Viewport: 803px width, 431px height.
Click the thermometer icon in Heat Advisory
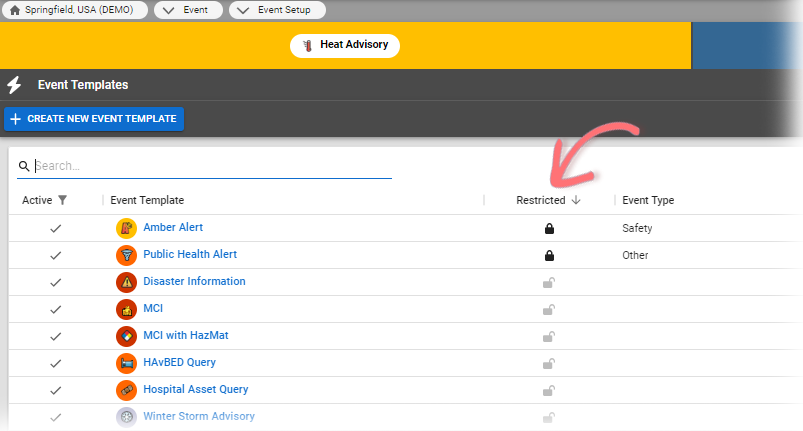tap(307, 46)
